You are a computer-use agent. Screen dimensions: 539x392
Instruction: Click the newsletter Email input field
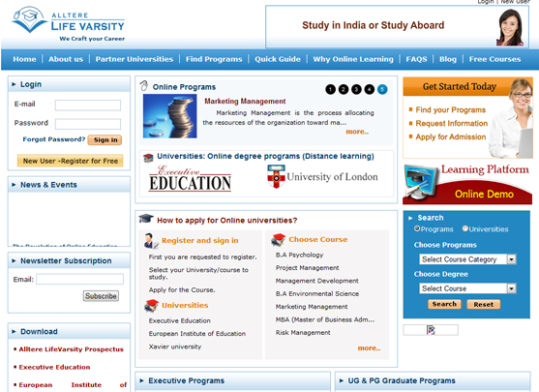pyautogui.click(x=79, y=279)
